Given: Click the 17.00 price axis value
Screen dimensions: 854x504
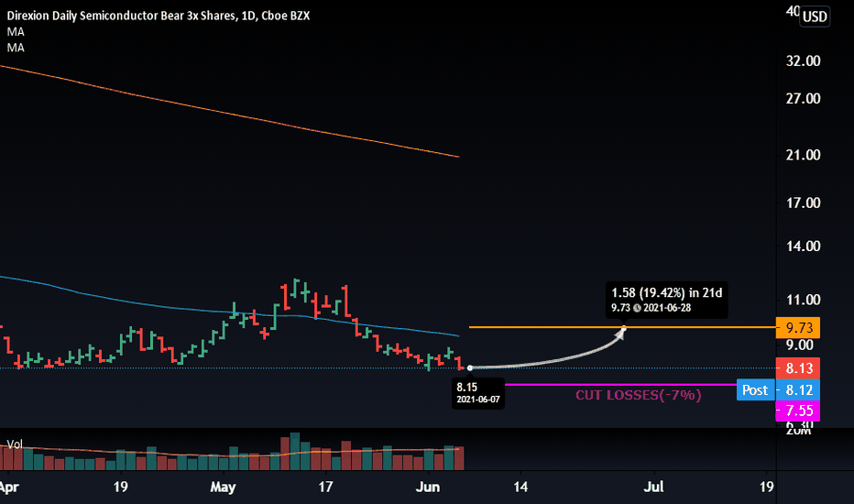Looking at the screenshot, I should pos(803,203).
